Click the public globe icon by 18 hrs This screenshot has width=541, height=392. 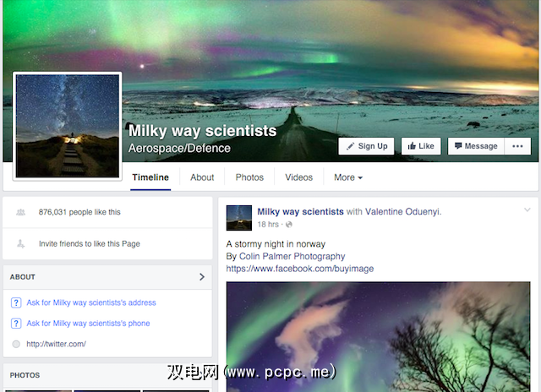pyautogui.click(x=289, y=225)
